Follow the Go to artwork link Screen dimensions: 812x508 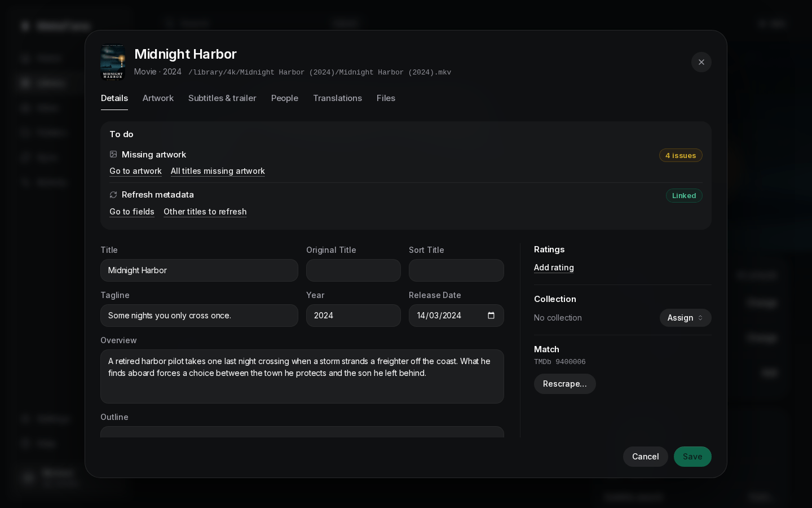click(135, 171)
